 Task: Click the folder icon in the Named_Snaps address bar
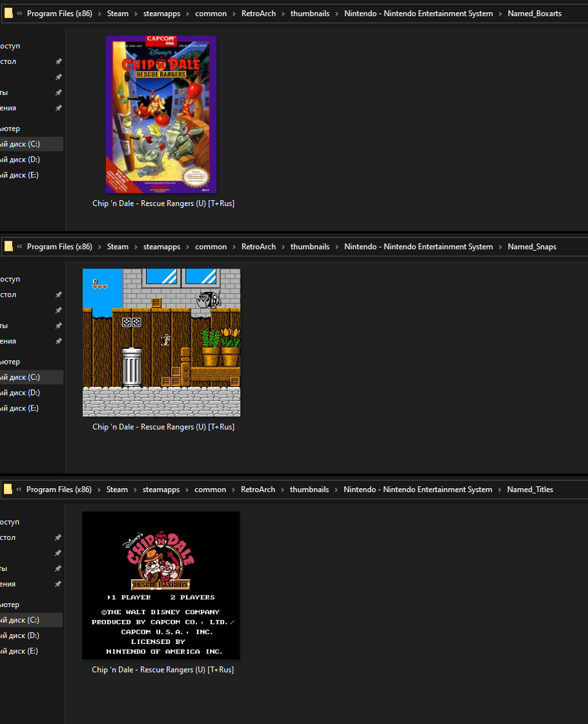click(x=8, y=247)
